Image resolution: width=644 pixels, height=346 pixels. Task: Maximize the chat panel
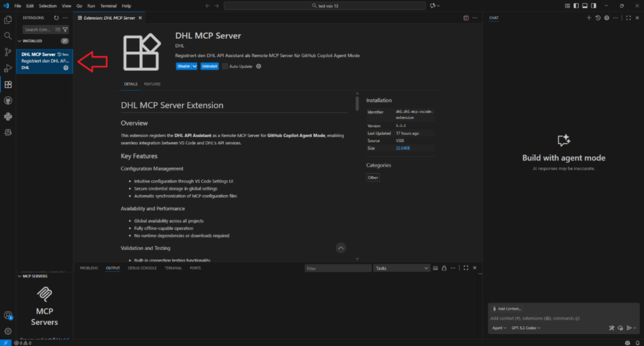628,18
